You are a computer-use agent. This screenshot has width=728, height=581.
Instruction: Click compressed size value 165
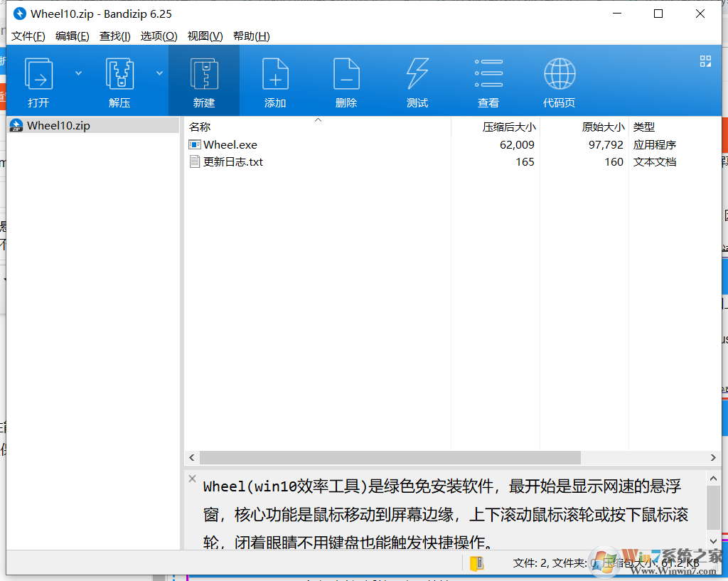(x=525, y=162)
